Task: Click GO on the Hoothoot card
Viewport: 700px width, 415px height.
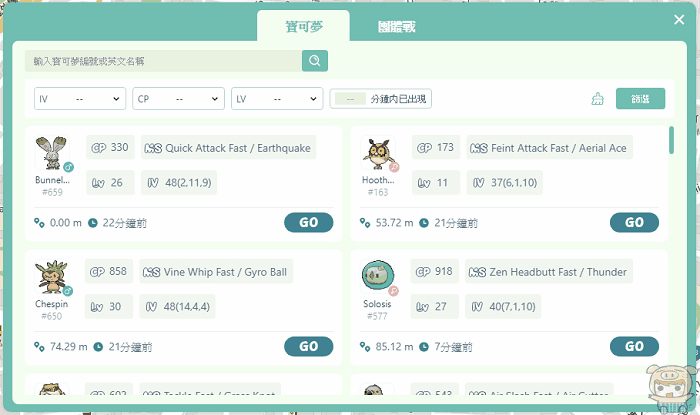Action: [634, 222]
